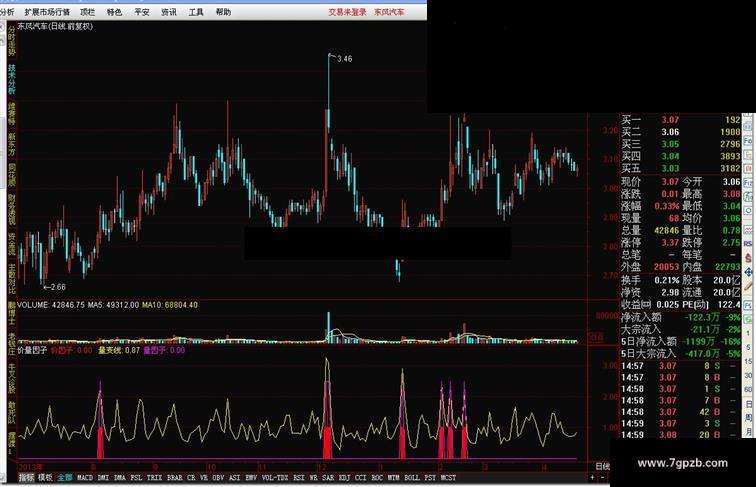756x487 pixels.
Task: Switch indicator to BRAR
Action: pos(175,477)
